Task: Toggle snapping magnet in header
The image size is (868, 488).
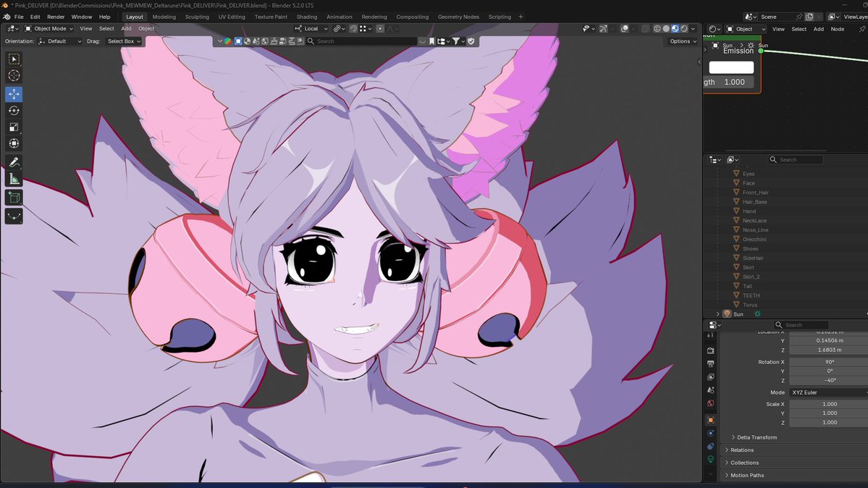Action: pos(353,29)
